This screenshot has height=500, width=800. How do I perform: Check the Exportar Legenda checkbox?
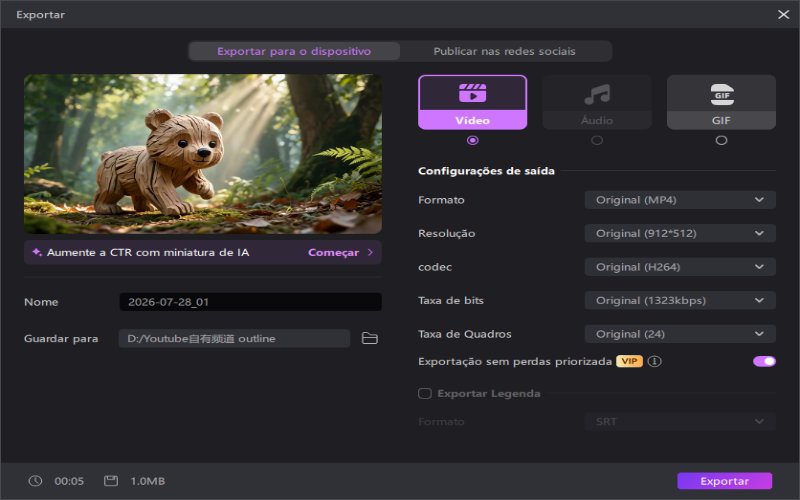(x=424, y=393)
